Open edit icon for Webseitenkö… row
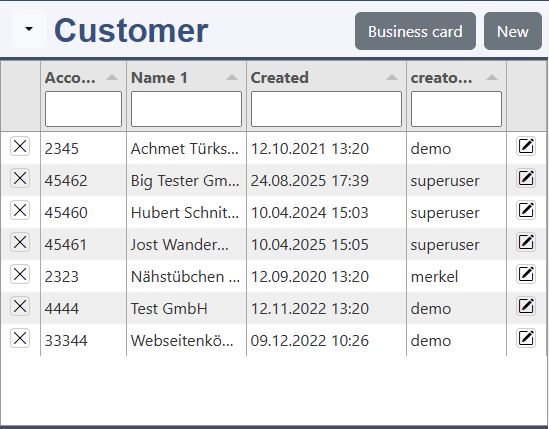The image size is (549, 429). (526, 338)
